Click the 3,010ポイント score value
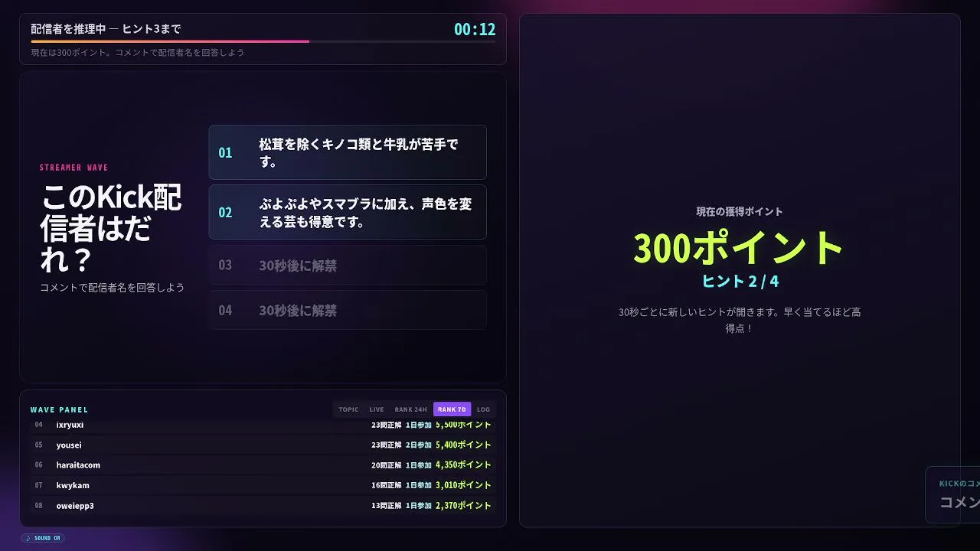This screenshot has height=551, width=980. 463,485
